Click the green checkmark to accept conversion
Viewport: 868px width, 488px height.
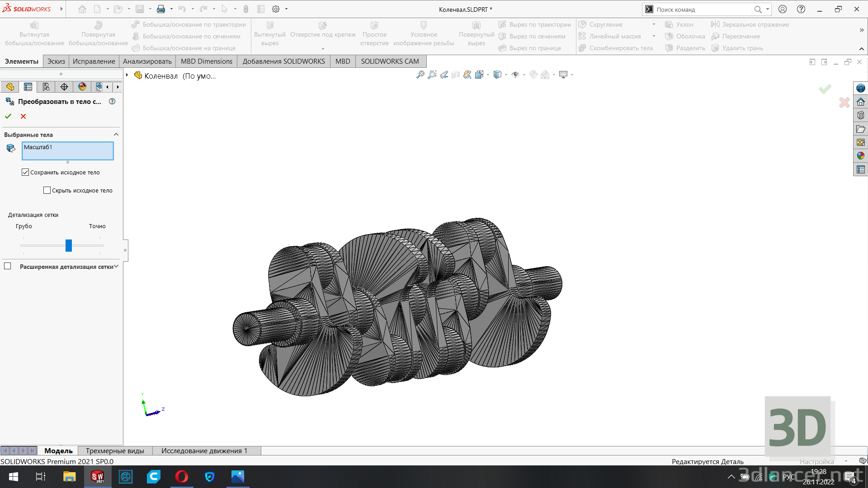coord(8,116)
